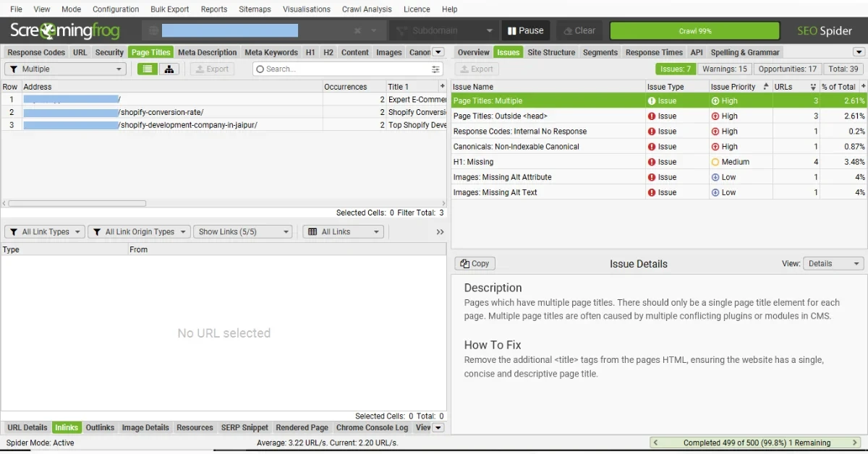The height and width of the screenshot is (454, 868).
Task: Click plus icon beside % of Total column
Action: tap(862, 87)
